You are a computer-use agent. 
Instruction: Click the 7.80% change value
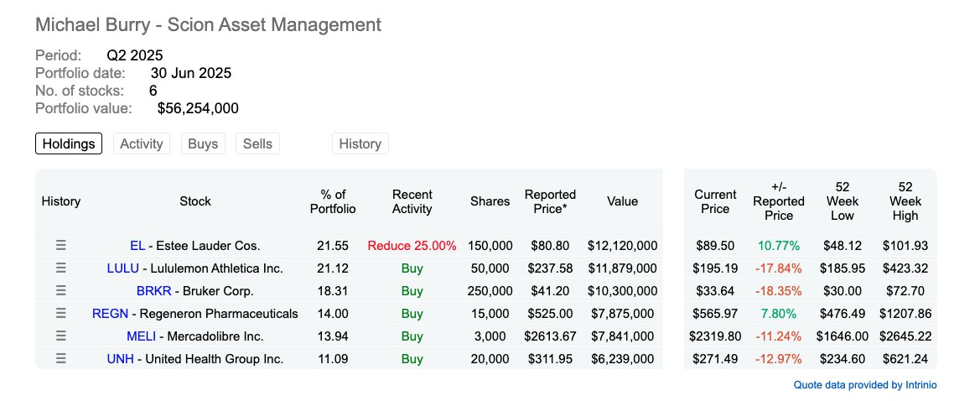(778, 314)
